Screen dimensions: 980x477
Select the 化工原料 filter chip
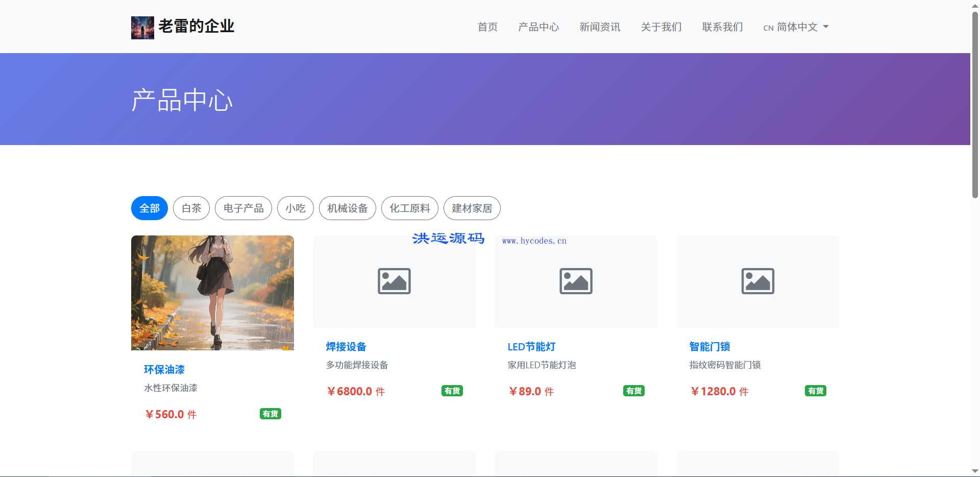tap(409, 208)
